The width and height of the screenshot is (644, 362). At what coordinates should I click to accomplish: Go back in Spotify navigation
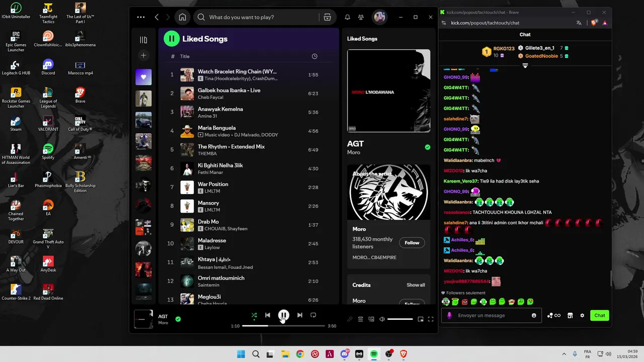click(157, 17)
